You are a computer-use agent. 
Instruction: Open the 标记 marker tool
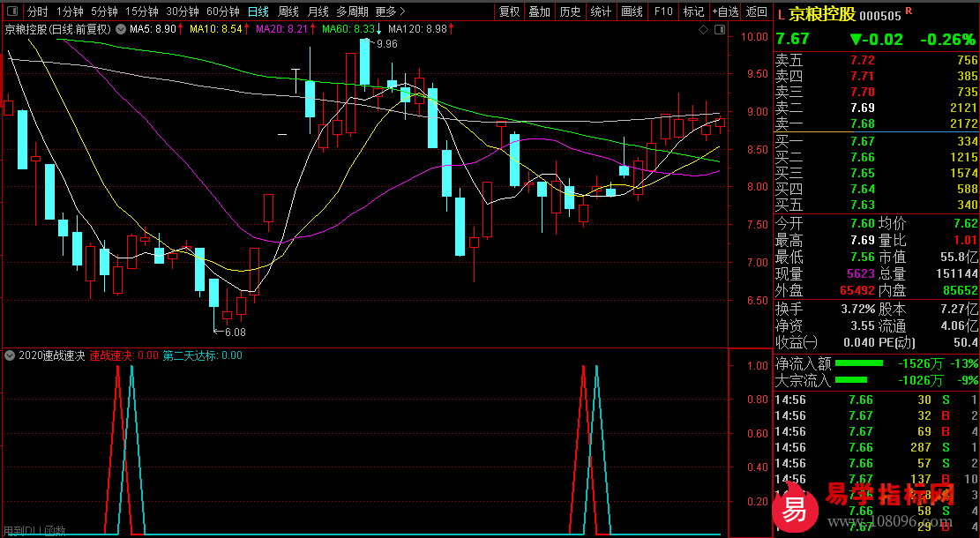tap(693, 12)
